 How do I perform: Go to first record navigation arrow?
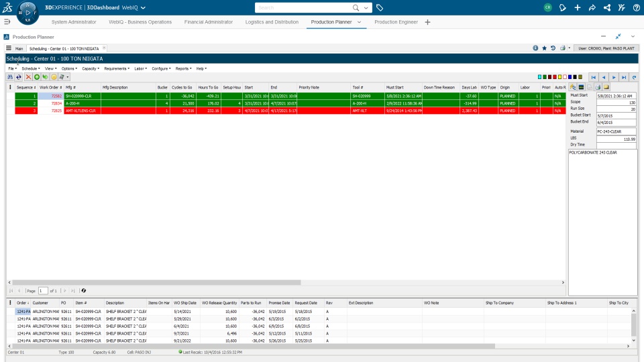point(594,77)
